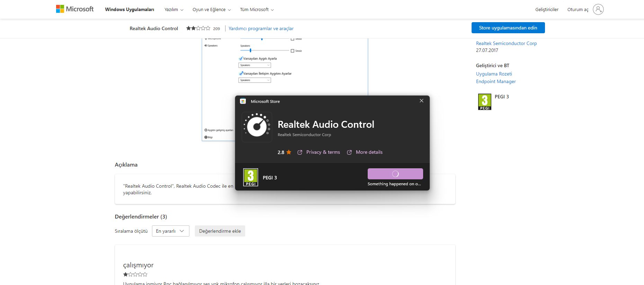Toggle Varsayılan İletişim Aygıtını Ayarlar checkbox
The width and height of the screenshot is (644, 285).
(241, 73)
